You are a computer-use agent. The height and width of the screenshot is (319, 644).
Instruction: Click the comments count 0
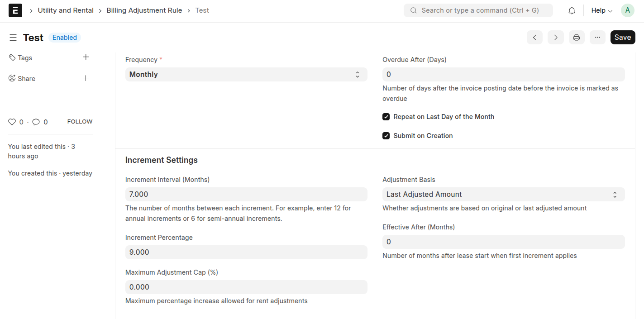[45, 122]
